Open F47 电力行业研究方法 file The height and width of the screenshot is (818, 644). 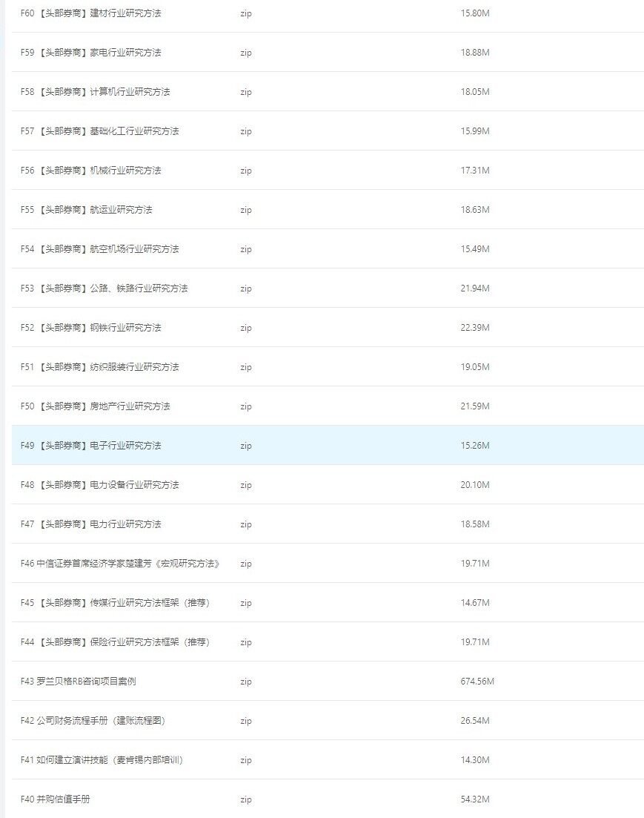point(90,524)
